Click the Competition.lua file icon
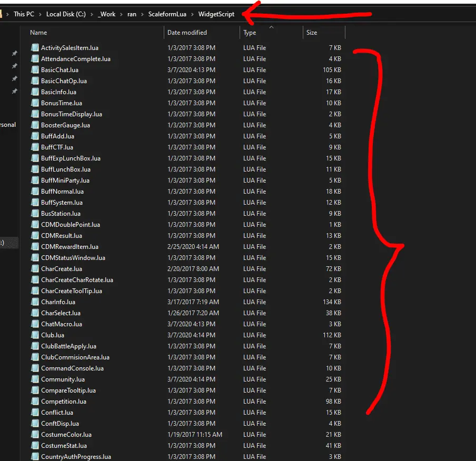 (x=35, y=401)
